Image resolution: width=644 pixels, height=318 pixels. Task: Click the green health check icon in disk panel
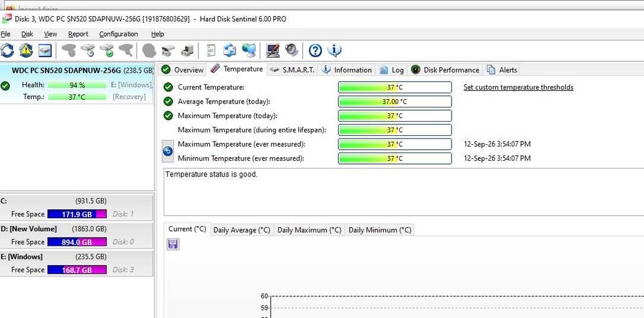coord(5,86)
